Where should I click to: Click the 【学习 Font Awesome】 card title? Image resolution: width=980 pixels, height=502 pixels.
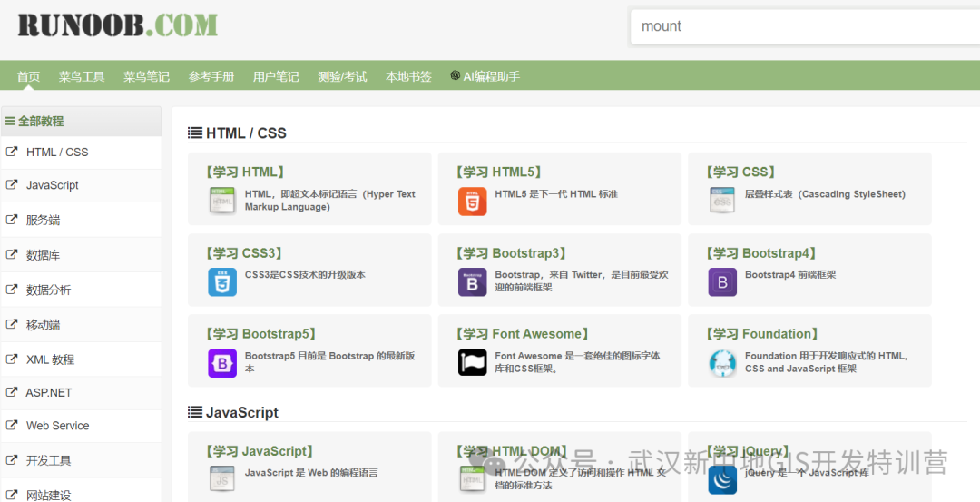[523, 334]
